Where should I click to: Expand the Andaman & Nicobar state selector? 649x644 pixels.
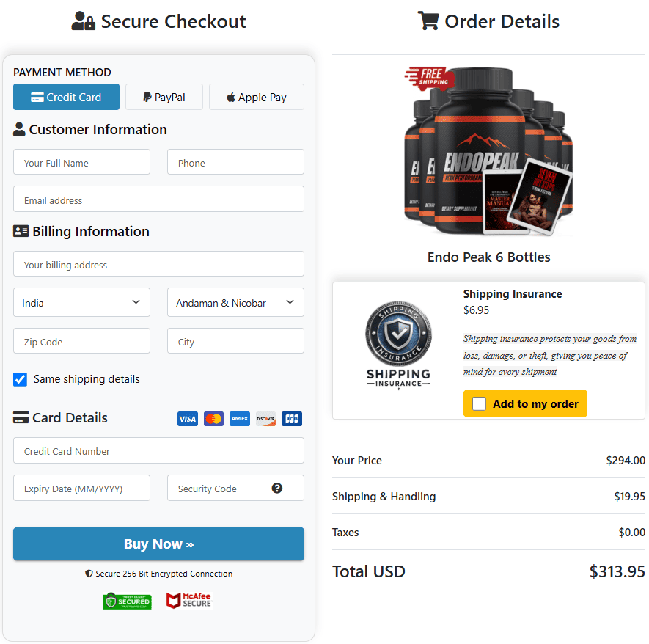(235, 302)
